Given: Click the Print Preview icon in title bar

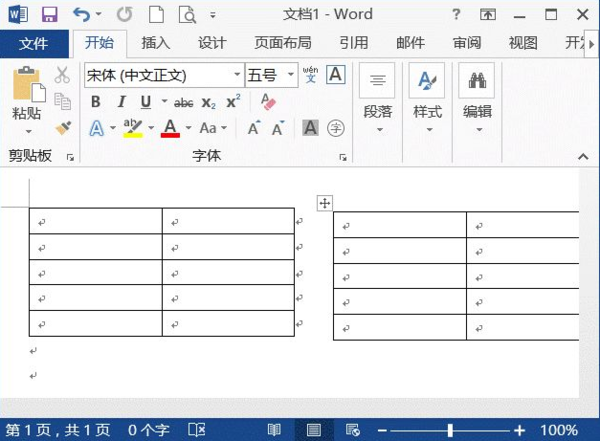Looking at the screenshot, I should (188, 15).
